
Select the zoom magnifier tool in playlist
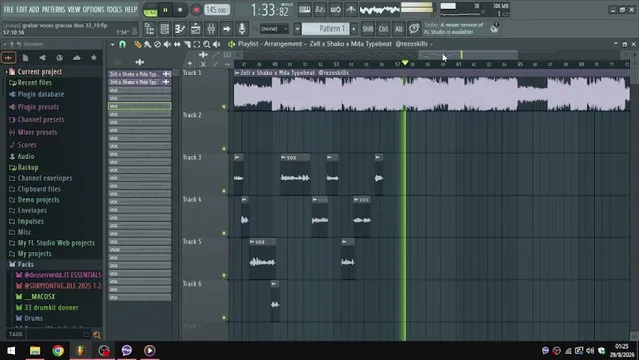pos(207,44)
